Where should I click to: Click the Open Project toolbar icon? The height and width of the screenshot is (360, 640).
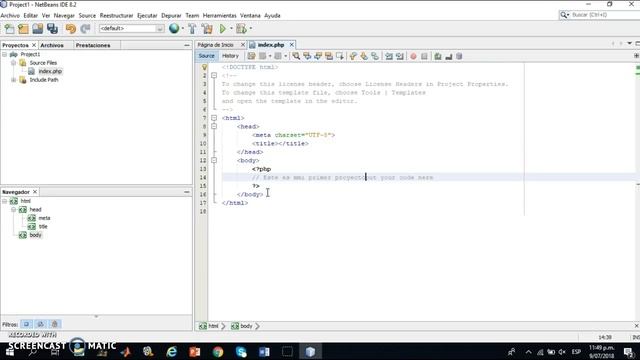[x=38, y=29]
